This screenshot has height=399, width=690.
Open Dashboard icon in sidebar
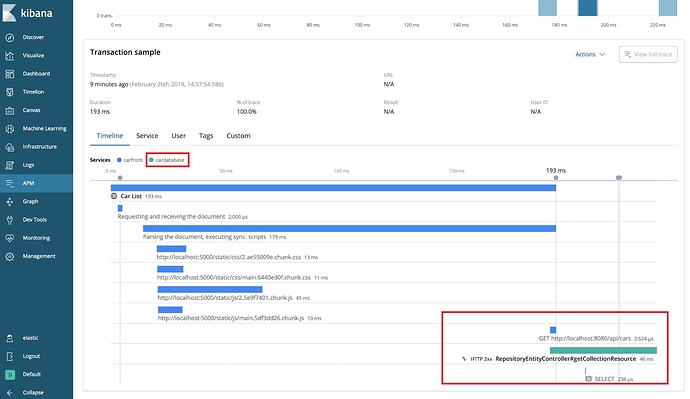[10, 74]
